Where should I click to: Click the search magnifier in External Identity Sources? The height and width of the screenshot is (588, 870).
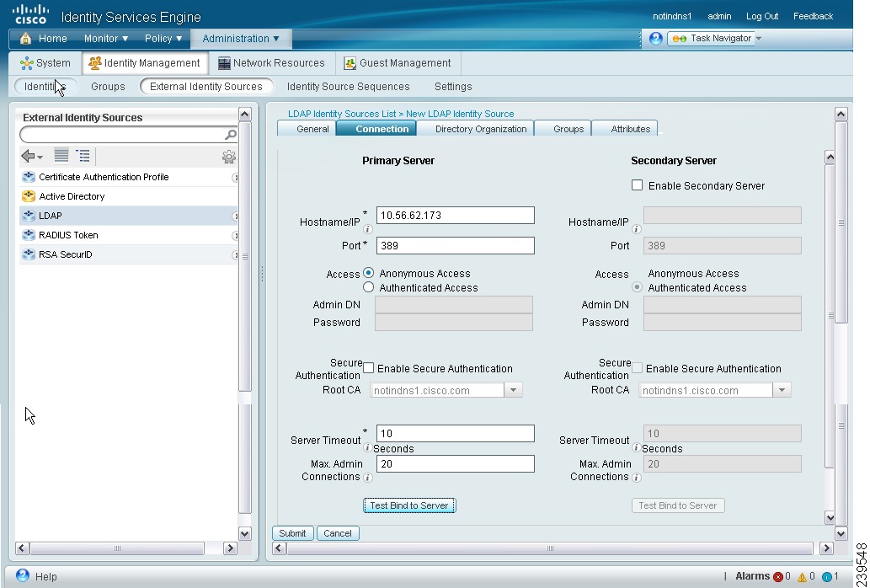pos(231,134)
